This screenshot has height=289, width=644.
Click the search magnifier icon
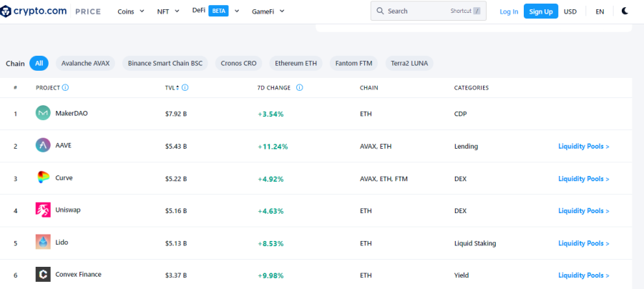coord(380,11)
